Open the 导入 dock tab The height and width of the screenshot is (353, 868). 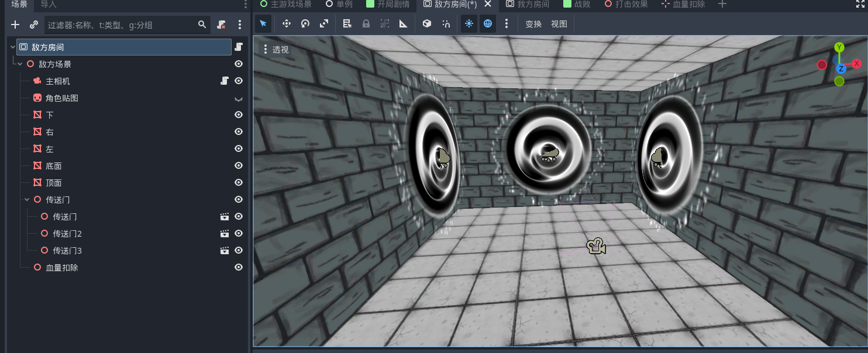[x=49, y=5]
